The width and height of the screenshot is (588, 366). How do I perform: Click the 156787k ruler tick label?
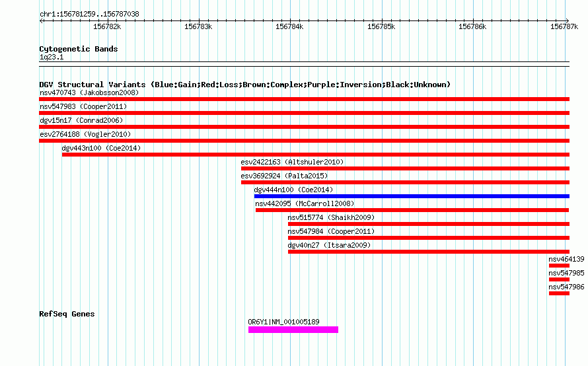click(x=564, y=26)
